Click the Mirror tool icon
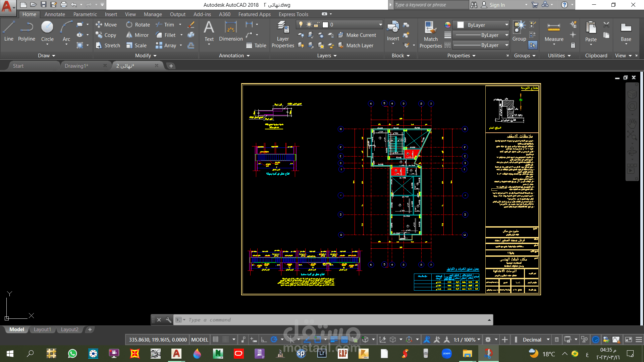 129,35
